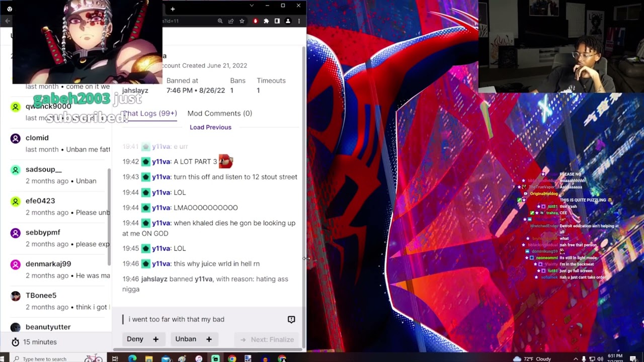Share this page from the address bar
The height and width of the screenshot is (362, 644).
231,21
